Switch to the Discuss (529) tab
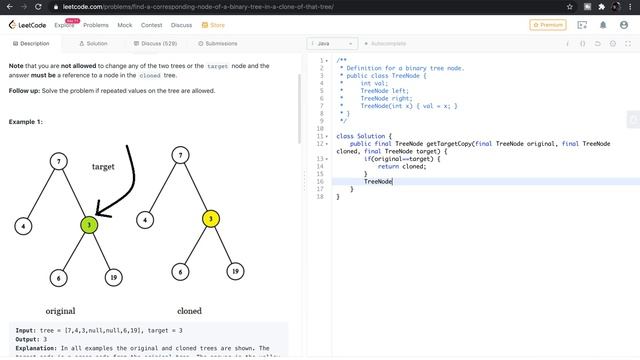 tap(156, 44)
